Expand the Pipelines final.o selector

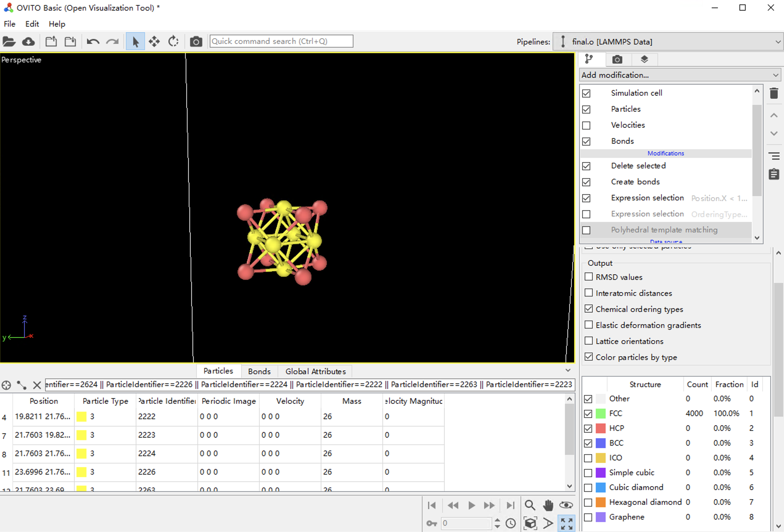click(x=668, y=42)
